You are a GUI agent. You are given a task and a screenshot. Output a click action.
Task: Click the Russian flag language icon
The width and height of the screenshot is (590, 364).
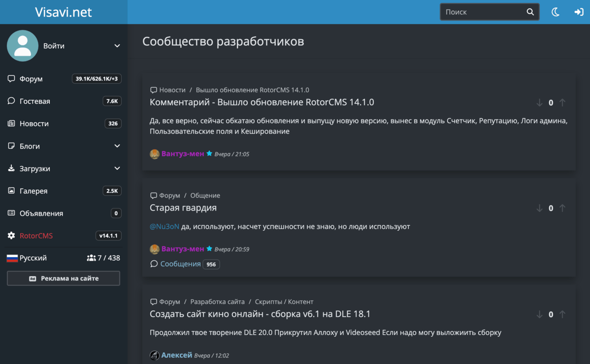[12, 258]
